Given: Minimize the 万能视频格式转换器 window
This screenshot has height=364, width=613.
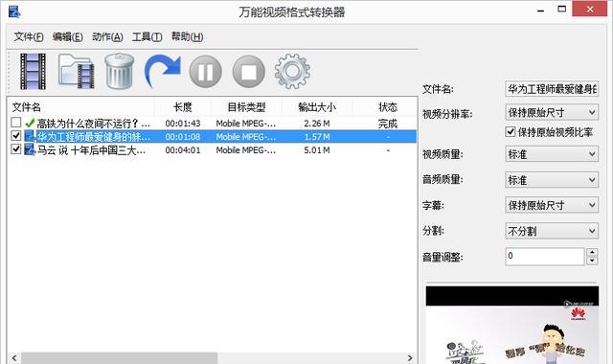Looking at the screenshot, I should coord(540,10).
